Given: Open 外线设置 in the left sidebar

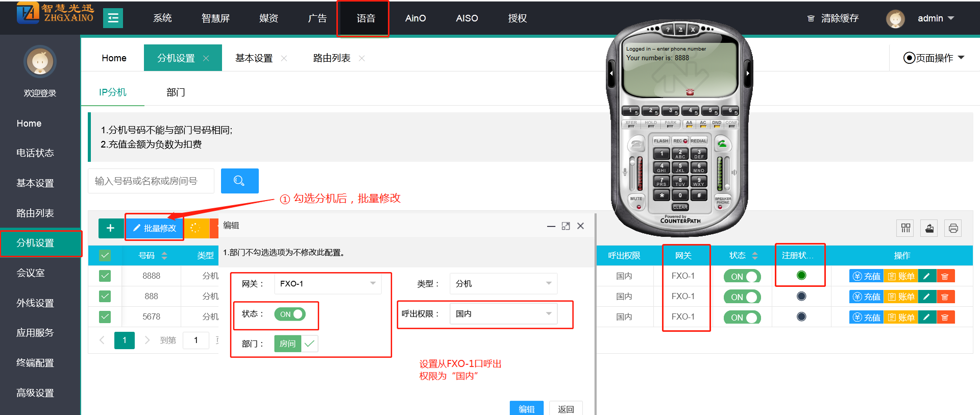Looking at the screenshot, I should (35, 303).
